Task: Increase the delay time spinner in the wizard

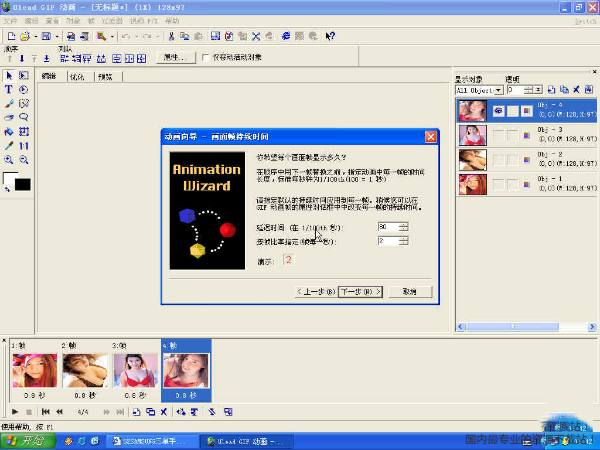Action: [x=403, y=223]
